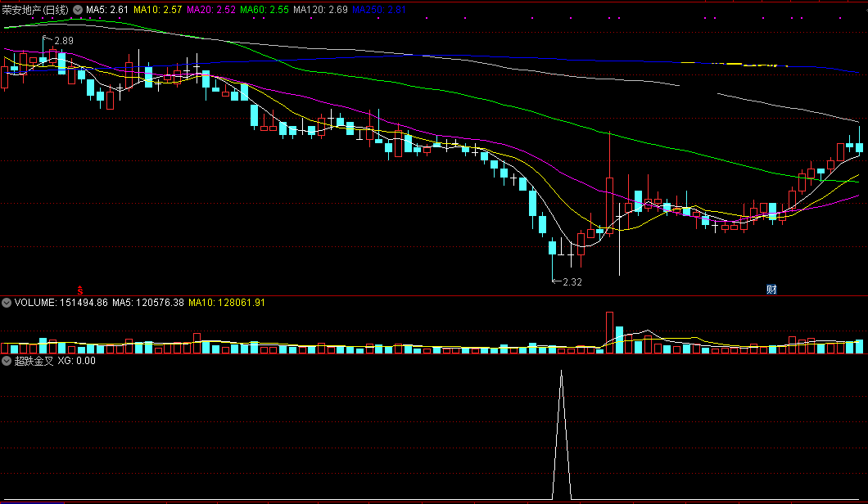Viewport: 868px width, 504px height.
Task: Click the 超跌金叉 indicator name
Action: 34,361
